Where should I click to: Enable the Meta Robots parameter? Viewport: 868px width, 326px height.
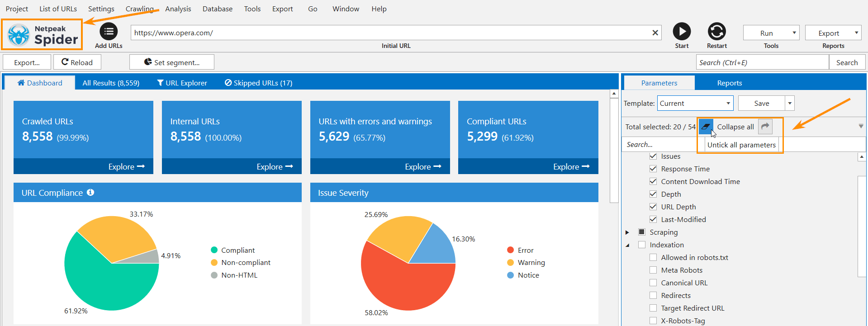coord(653,270)
